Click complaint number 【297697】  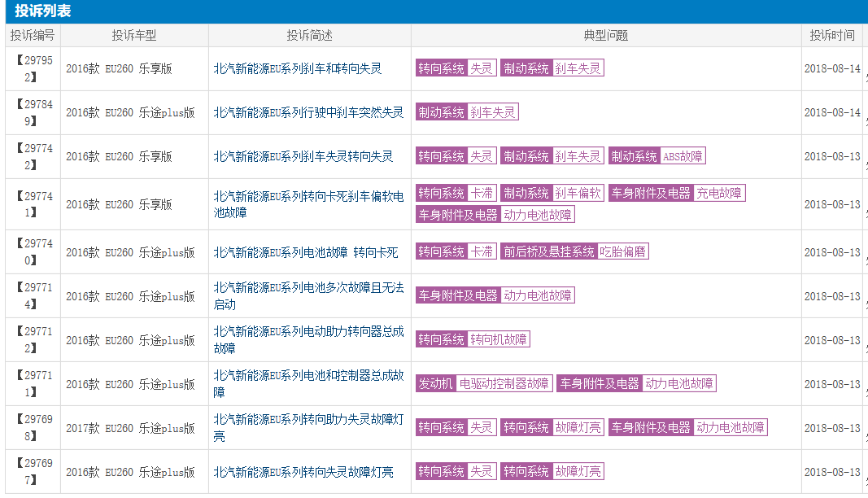click(33, 471)
